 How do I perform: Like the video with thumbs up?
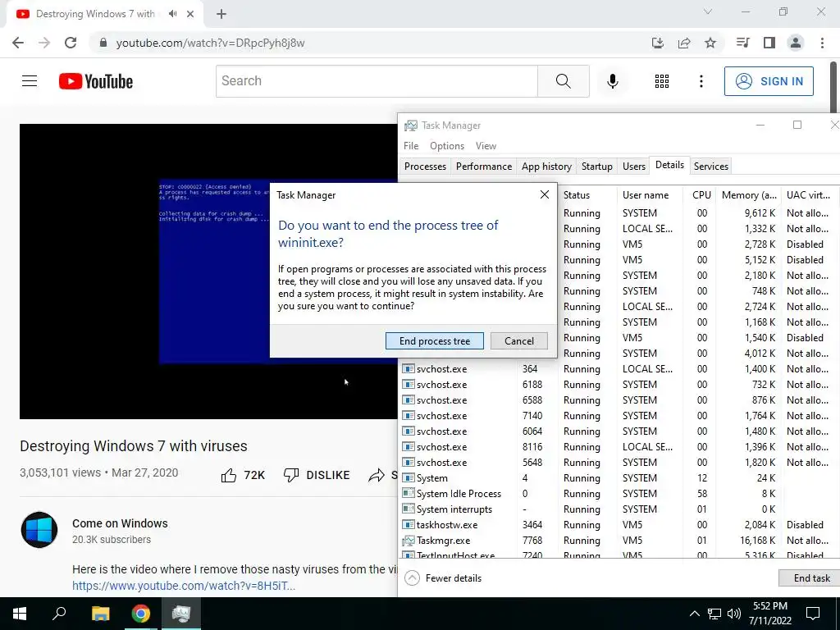click(x=229, y=475)
